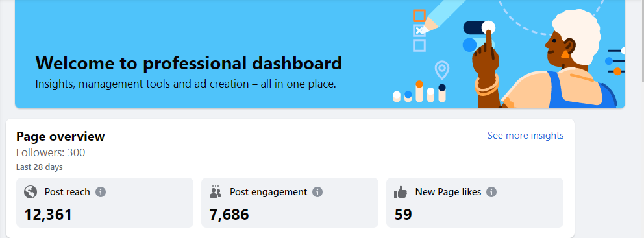The width and height of the screenshot is (644, 238).
Task: Select the New Page likes count 59
Action: [x=403, y=215]
